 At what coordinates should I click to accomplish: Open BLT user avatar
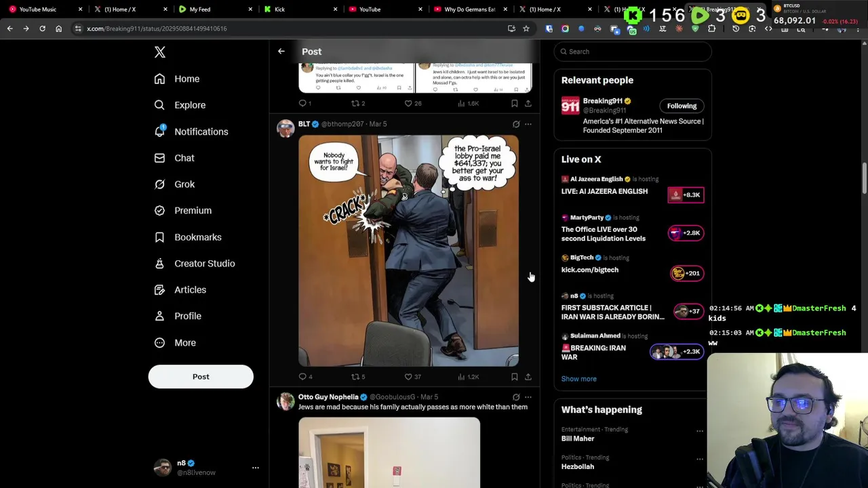[x=285, y=128]
